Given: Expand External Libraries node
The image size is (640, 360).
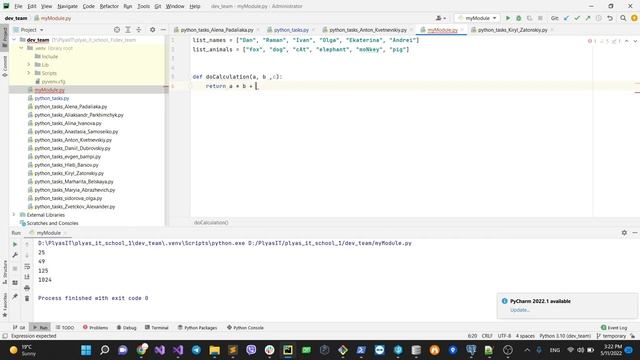Looking at the screenshot, I should coord(14,215).
